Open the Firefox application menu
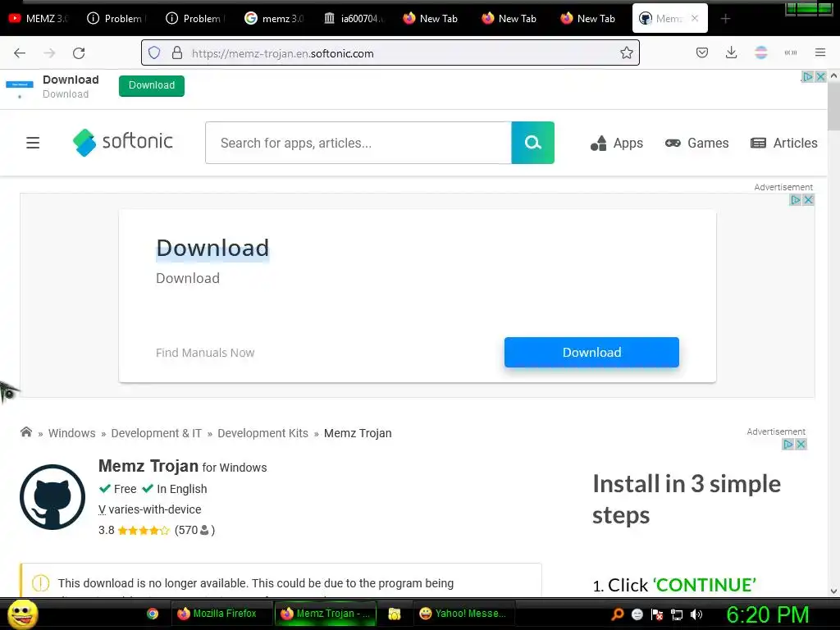840x630 pixels. pos(819,53)
